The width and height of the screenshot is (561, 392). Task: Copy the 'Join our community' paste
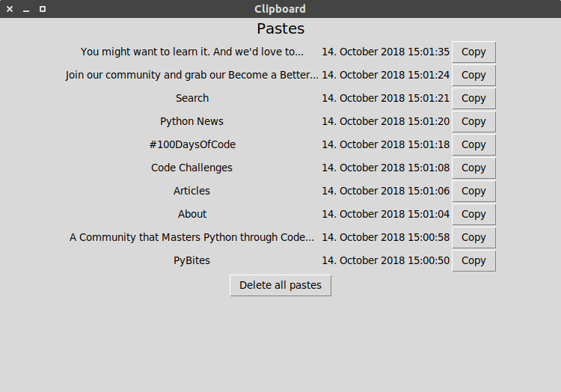(473, 76)
